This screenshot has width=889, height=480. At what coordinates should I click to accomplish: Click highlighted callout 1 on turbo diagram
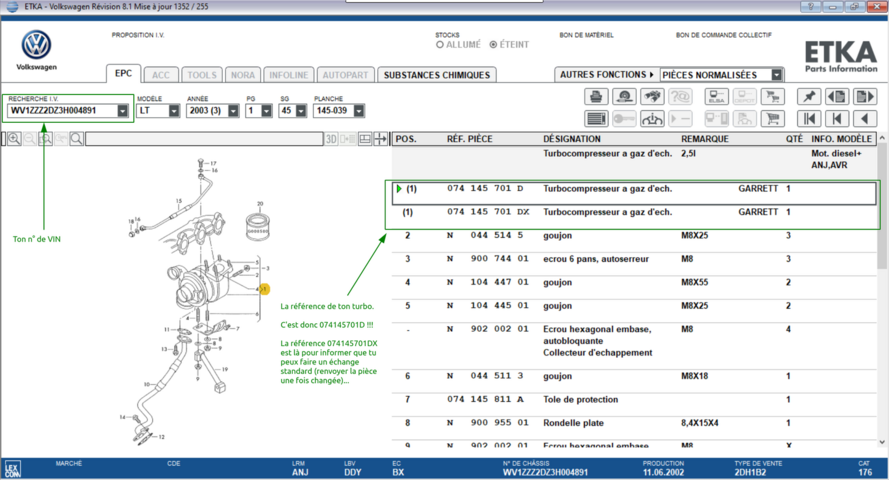pos(264,289)
